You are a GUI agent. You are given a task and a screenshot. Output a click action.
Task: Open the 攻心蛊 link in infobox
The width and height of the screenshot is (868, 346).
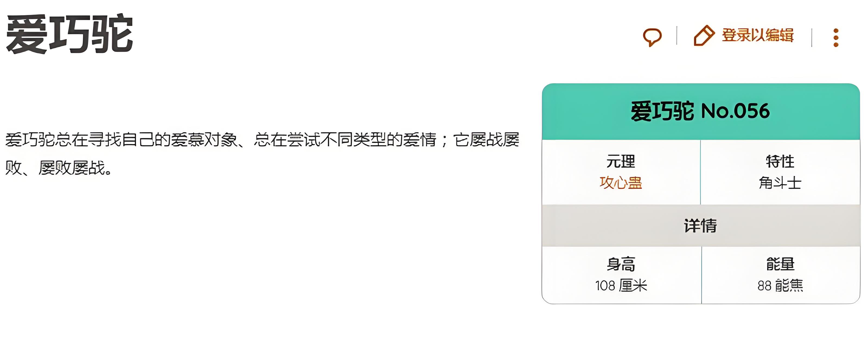point(621,182)
